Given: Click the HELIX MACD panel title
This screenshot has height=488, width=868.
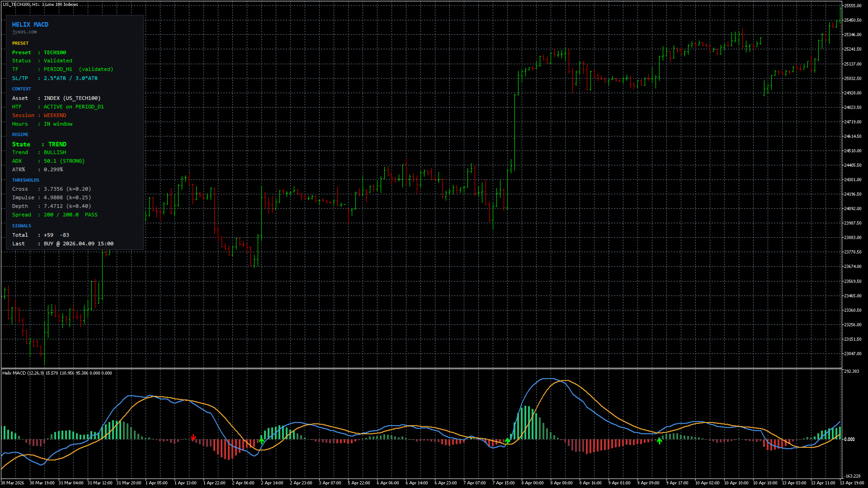Looking at the screenshot, I should pos(30,24).
